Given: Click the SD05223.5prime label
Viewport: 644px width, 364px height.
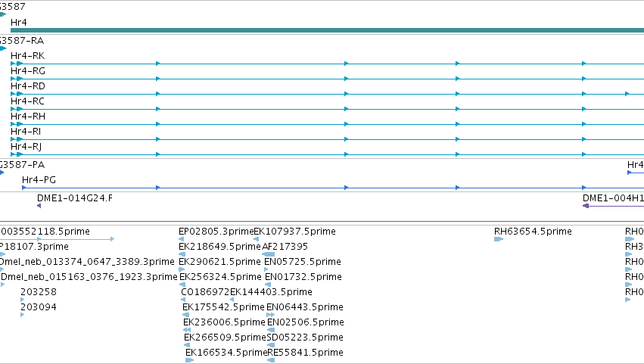Looking at the screenshot, I should (x=305, y=338).
